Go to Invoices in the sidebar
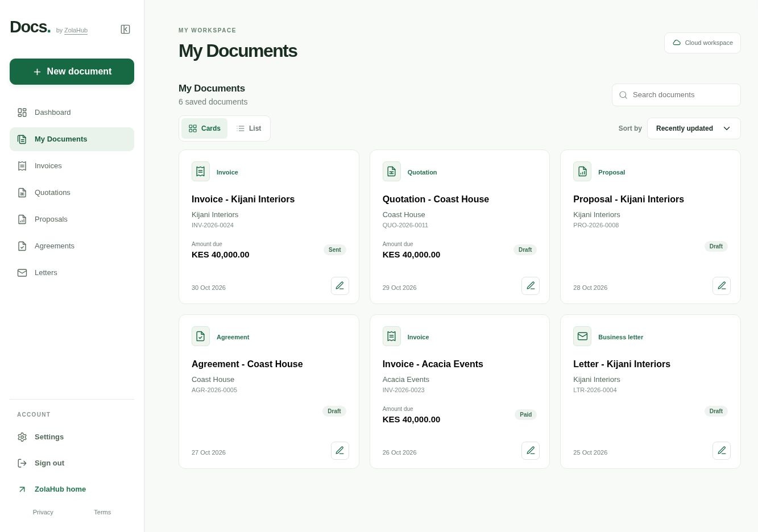 (72, 166)
